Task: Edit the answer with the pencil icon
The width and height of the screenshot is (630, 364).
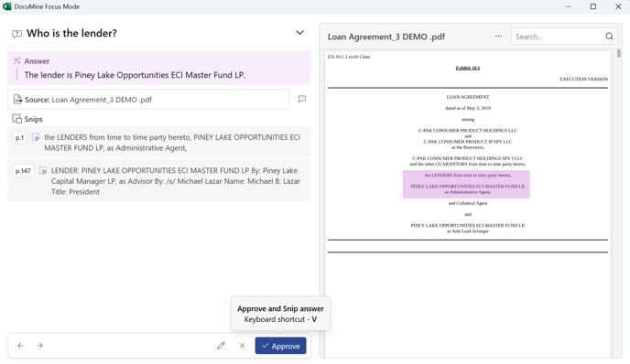Action: point(221,346)
